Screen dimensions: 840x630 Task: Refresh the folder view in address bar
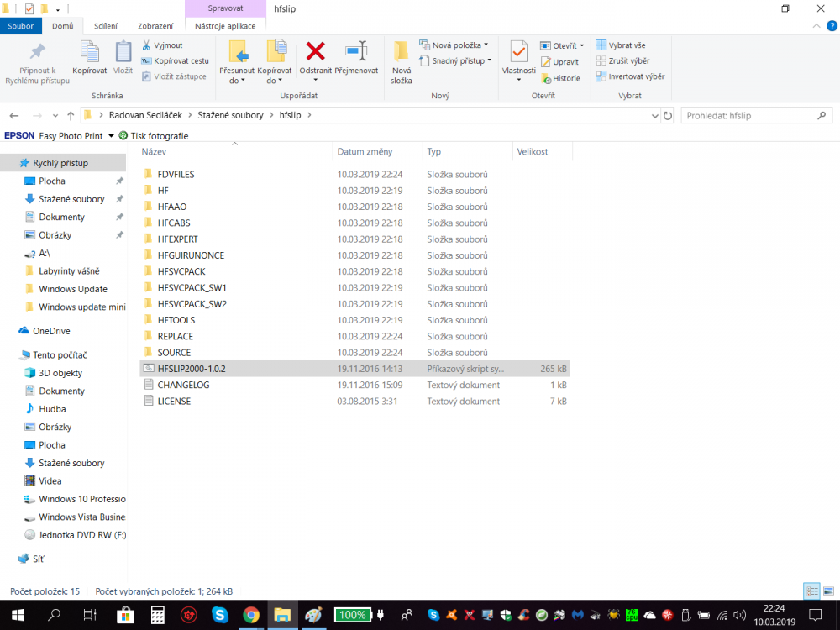[668, 115]
